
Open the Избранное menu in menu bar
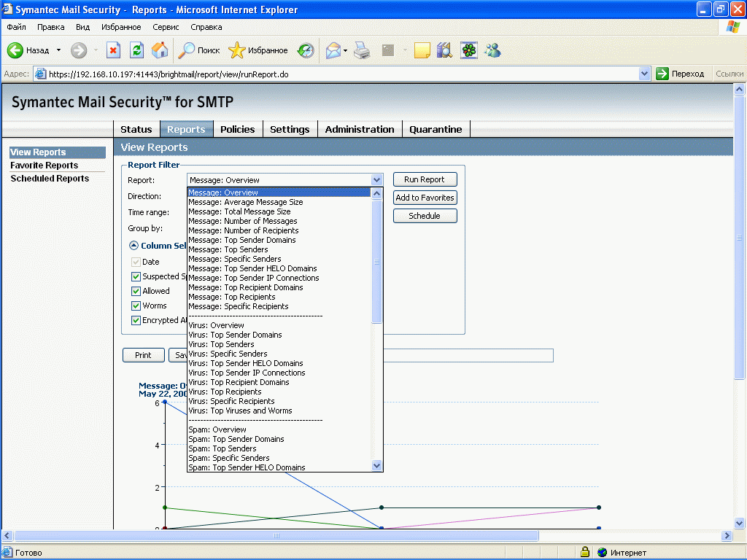click(121, 27)
